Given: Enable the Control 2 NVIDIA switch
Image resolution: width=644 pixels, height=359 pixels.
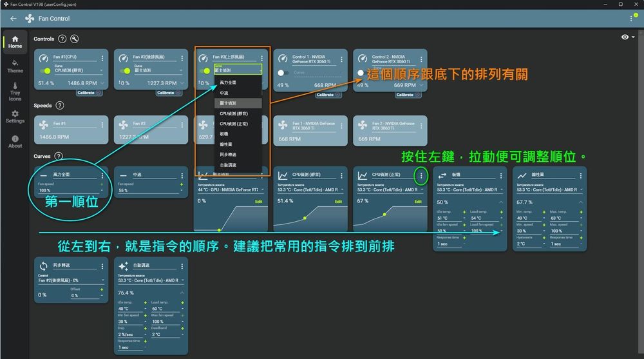Looking at the screenshot, I should (x=361, y=73).
